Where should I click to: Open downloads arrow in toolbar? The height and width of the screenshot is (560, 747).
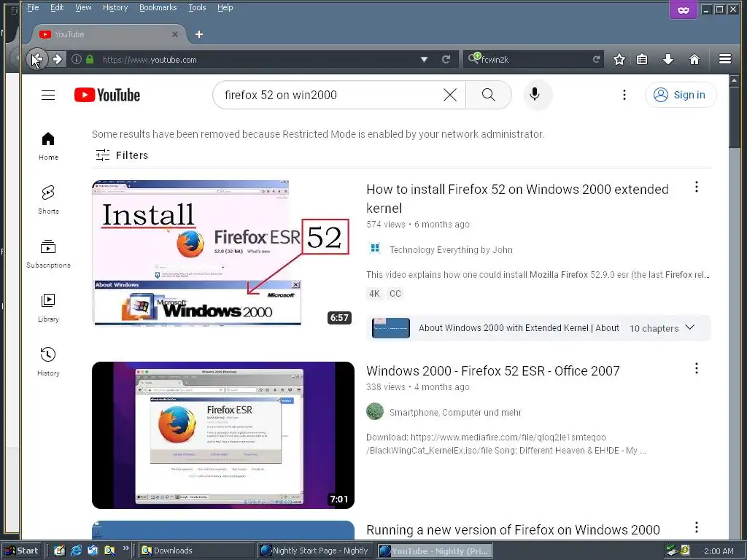click(x=668, y=59)
